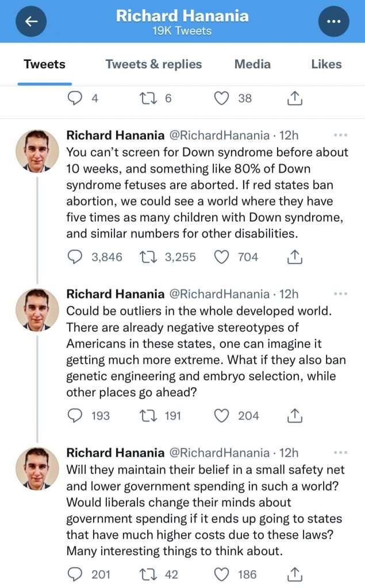Open more options on the outliers tweet

click(x=341, y=293)
